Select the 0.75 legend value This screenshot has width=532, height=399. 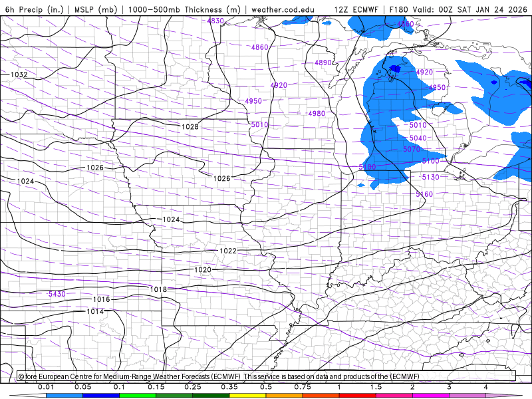pos(303,387)
